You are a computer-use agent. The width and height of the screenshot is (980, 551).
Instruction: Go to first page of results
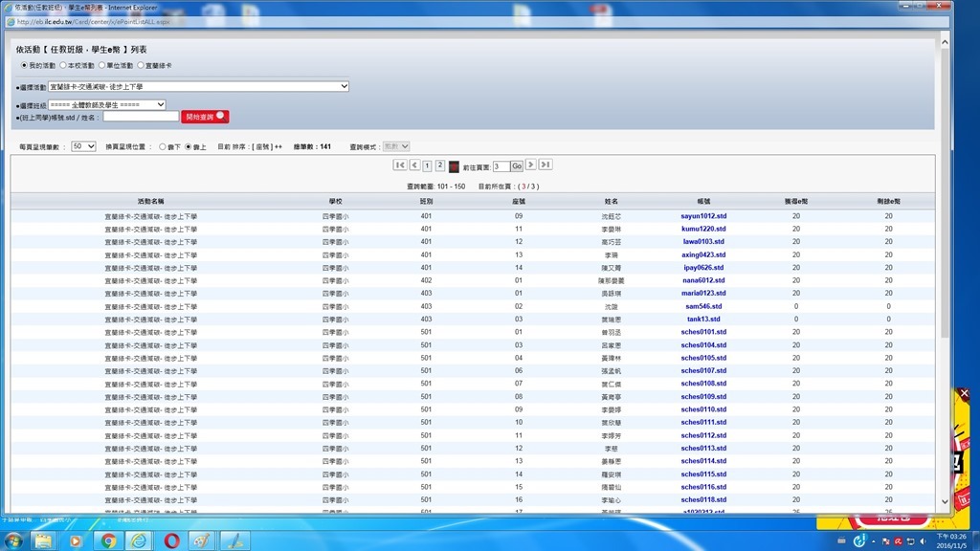coord(399,165)
